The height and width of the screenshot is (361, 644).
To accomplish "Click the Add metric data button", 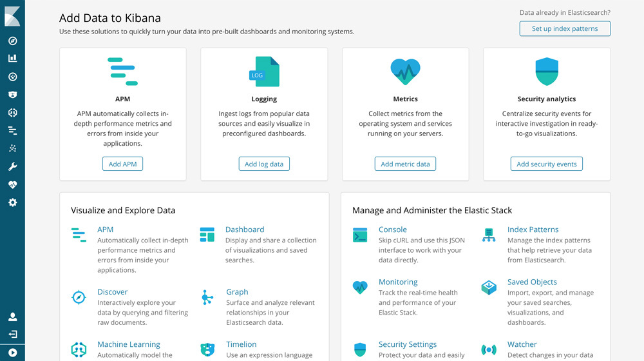I will (405, 164).
